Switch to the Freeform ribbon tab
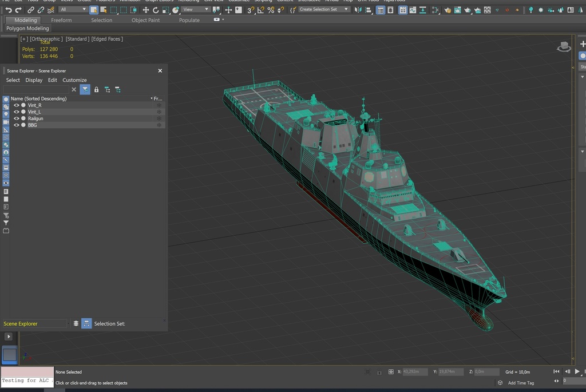The image size is (586, 392). point(61,20)
